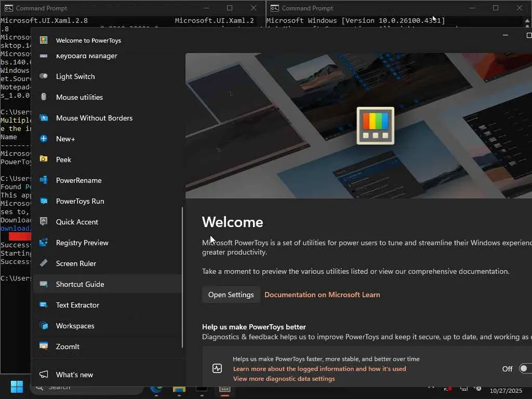Click the Mouse utilities mouse icon
The height and width of the screenshot is (399, 532).
[x=44, y=97]
